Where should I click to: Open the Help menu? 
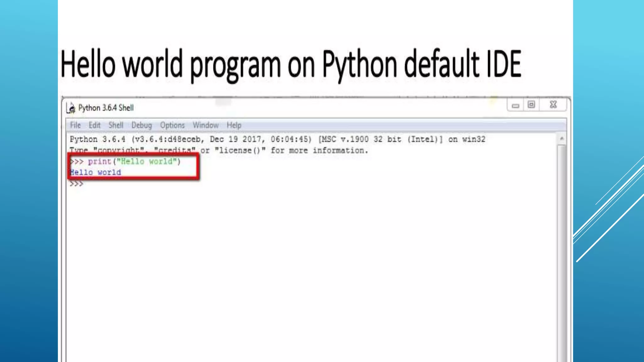pyautogui.click(x=234, y=125)
